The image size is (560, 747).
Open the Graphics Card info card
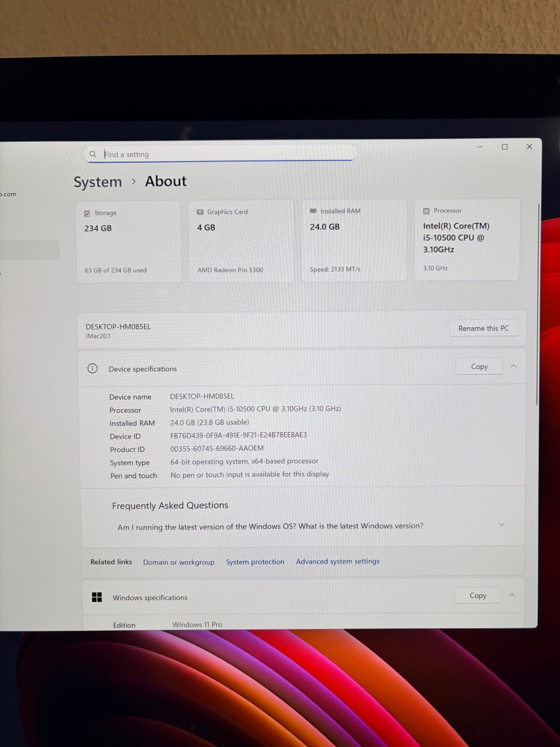point(241,241)
